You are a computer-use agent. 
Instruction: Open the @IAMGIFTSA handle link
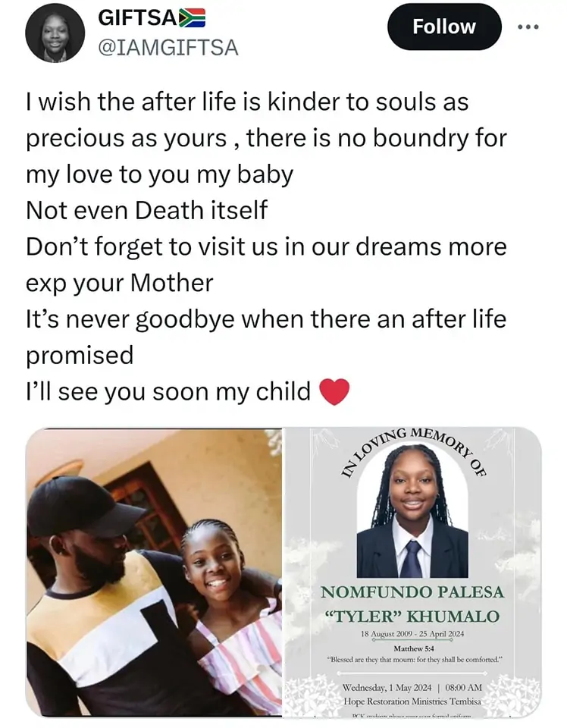(168, 48)
